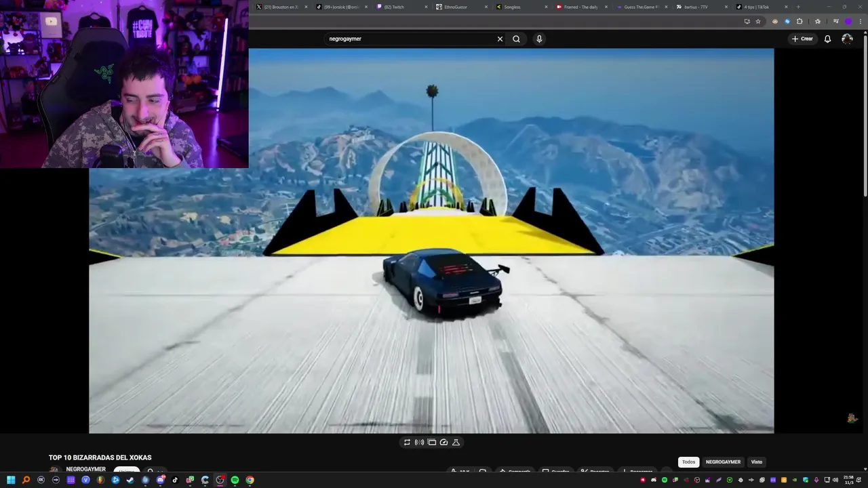This screenshot has width=868, height=488.
Task: Open Steam from the taskbar
Action: click(x=130, y=480)
